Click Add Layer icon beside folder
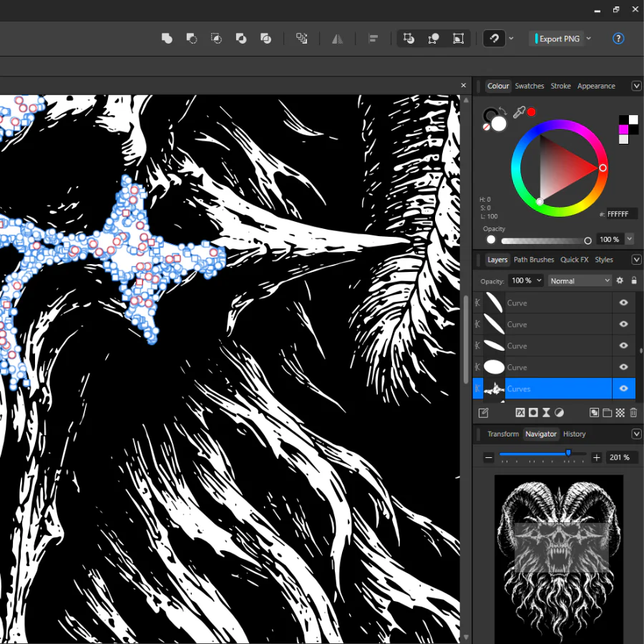644x644 pixels. (x=594, y=413)
